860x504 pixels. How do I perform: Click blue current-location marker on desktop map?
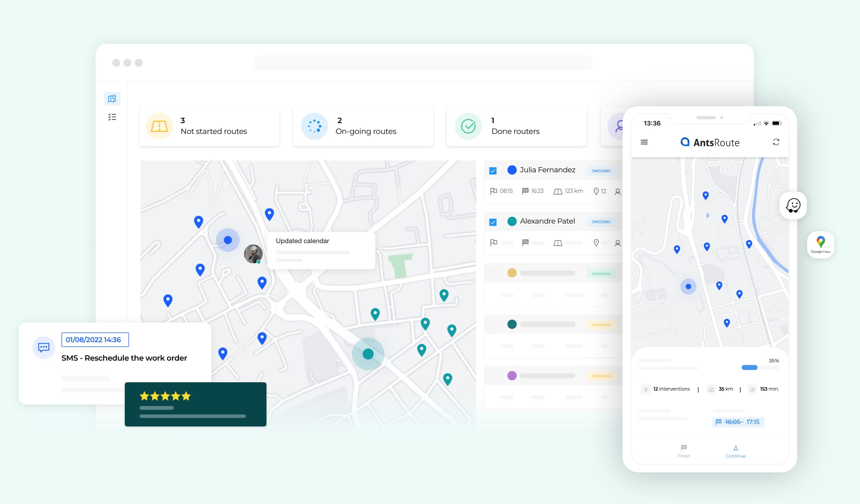[228, 240]
